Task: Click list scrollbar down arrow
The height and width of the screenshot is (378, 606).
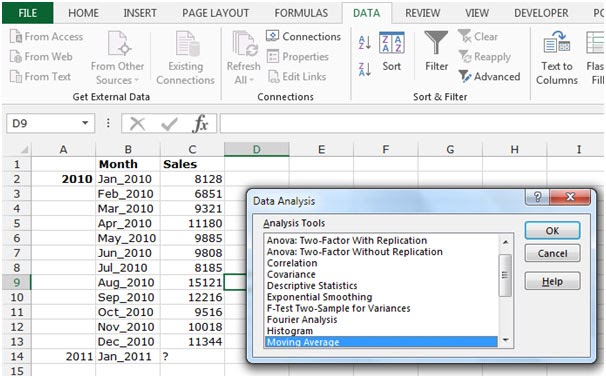Action: pos(506,340)
